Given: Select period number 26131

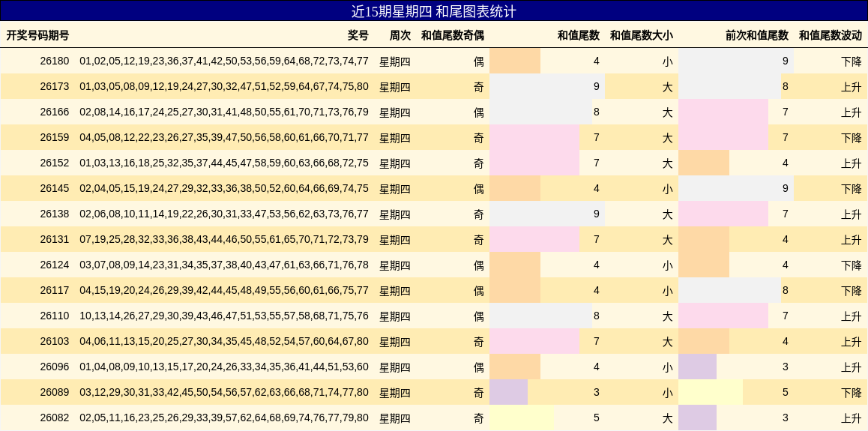Looking at the screenshot, I should click(54, 239).
